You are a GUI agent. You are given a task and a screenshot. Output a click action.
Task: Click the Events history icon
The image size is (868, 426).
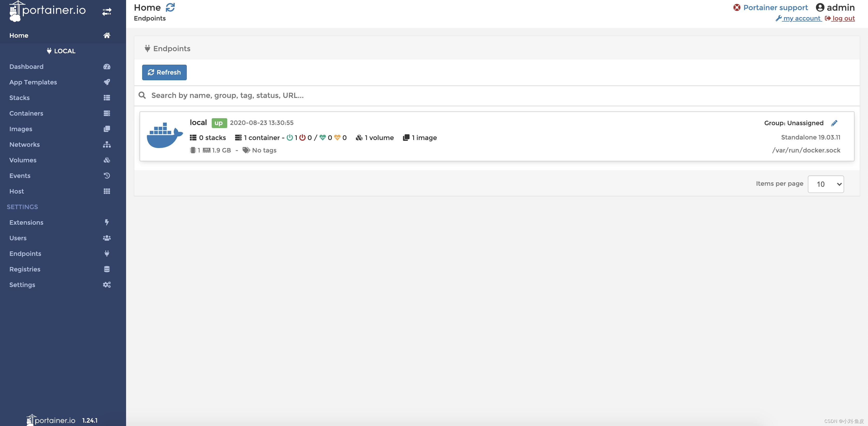(107, 175)
